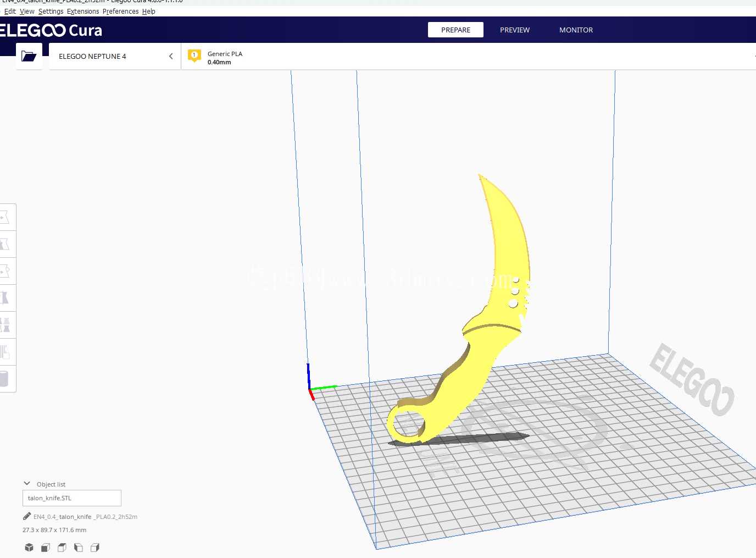Click the extruder 1 material icon
The image size is (756, 558).
pos(194,56)
